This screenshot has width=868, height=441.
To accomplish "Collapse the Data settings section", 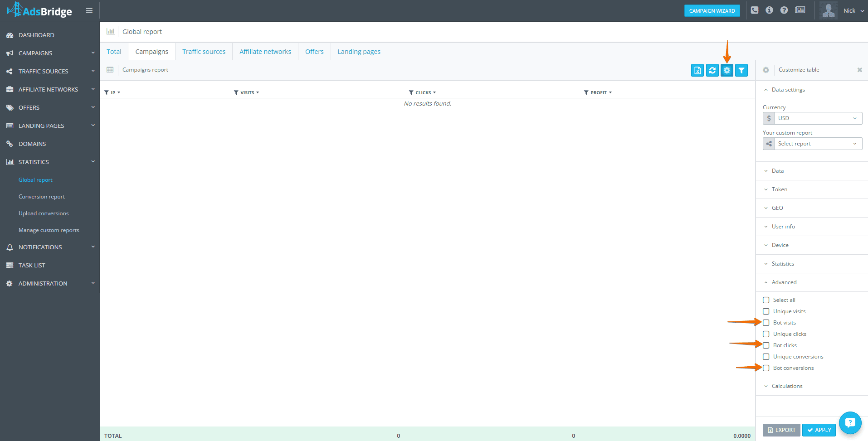I will point(812,90).
